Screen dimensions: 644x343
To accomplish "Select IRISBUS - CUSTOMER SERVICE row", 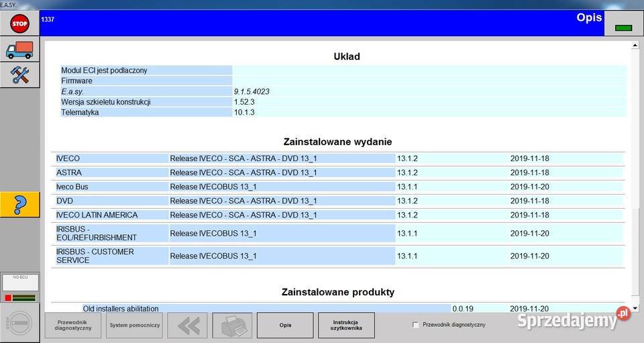I will 338,256.
